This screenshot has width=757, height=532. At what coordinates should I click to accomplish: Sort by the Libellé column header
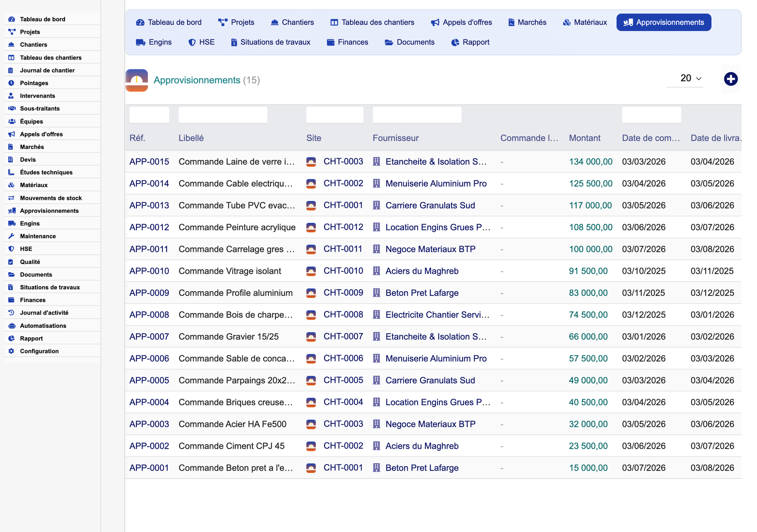[191, 138]
